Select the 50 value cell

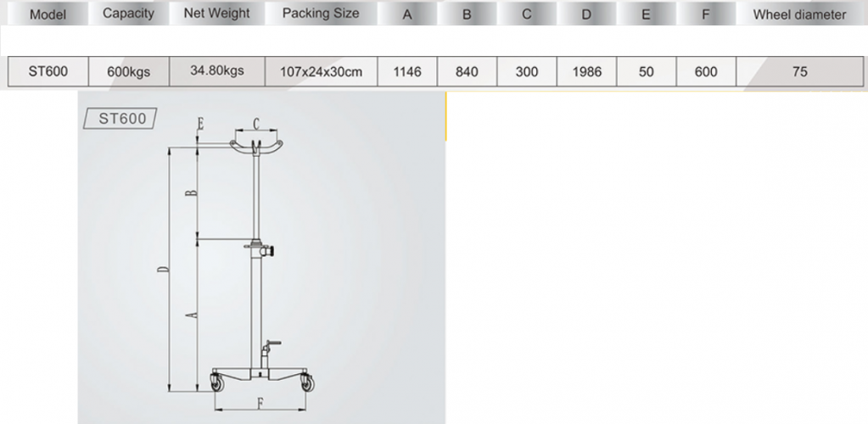pos(647,71)
